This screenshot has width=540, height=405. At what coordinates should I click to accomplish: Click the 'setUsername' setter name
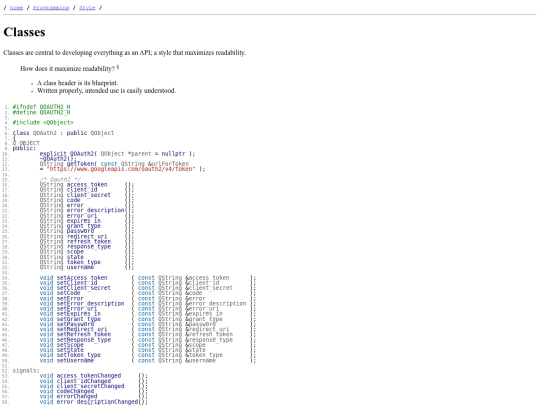pyautogui.click(x=75, y=361)
